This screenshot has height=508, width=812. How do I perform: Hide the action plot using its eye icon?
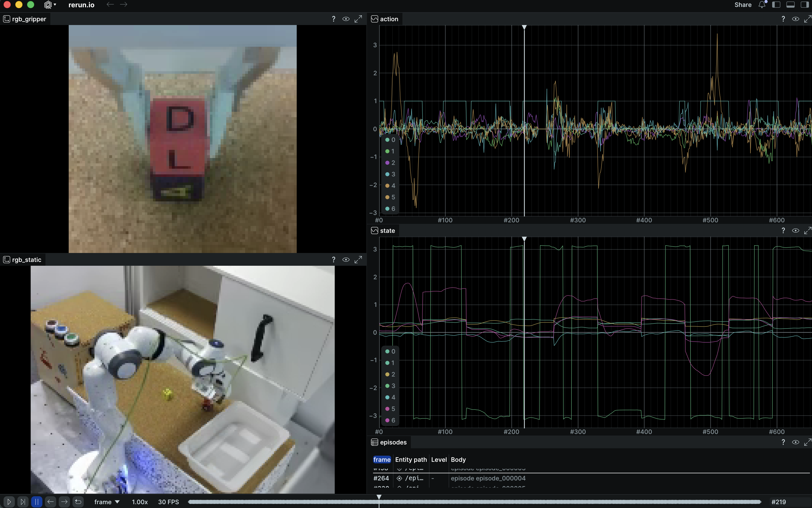(796, 19)
